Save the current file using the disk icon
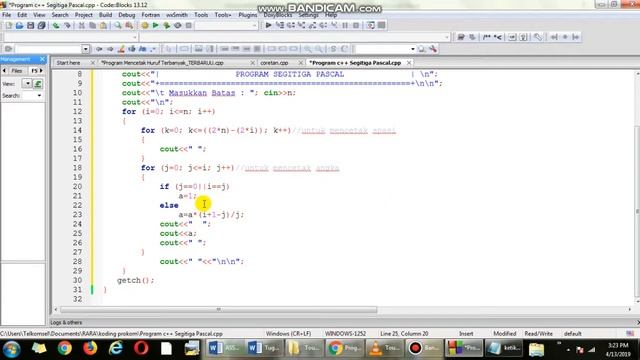This screenshot has height=360, width=640. coord(30,25)
